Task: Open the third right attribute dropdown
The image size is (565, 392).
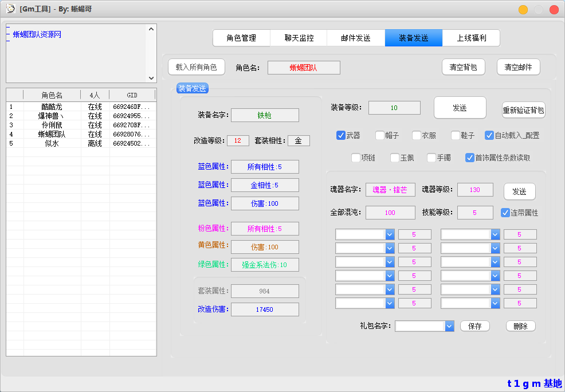Action: tap(495, 262)
